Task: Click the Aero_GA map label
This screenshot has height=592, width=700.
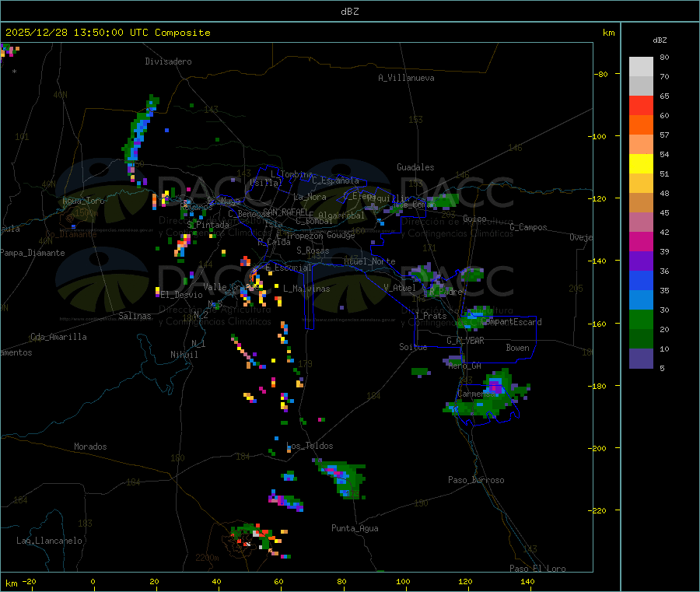Action: (x=465, y=366)
